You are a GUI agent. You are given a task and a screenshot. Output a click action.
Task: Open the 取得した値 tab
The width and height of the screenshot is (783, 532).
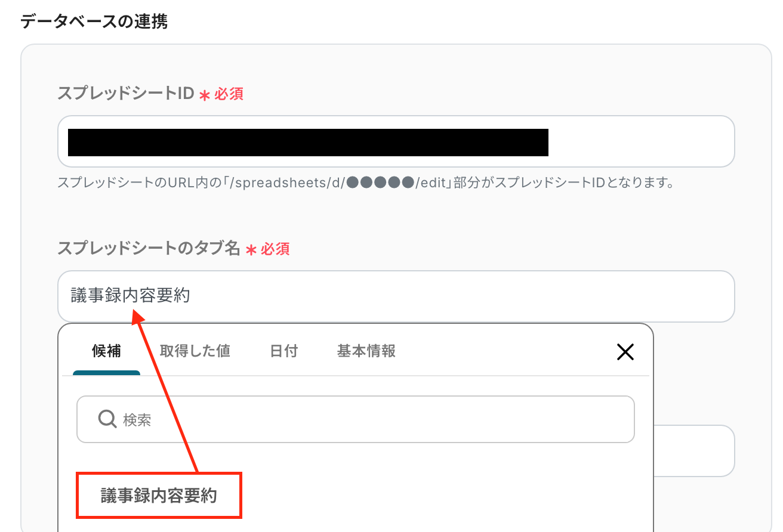[x=195, y=351]
